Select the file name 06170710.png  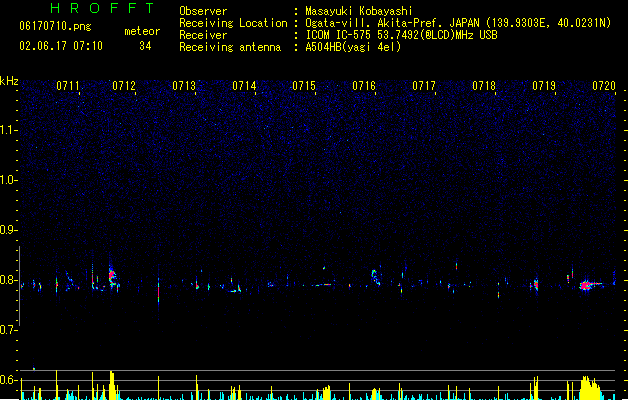click(55, 26)
